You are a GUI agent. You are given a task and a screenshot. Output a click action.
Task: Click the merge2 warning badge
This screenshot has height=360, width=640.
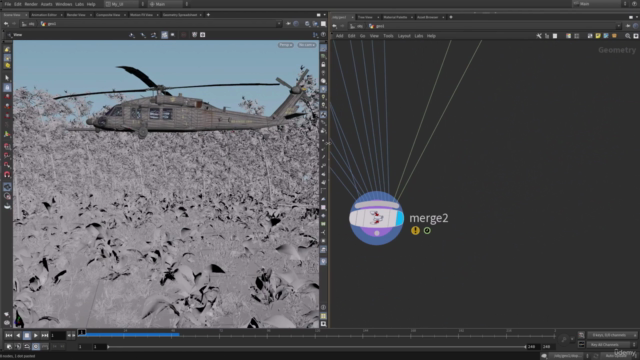(415, 231)
